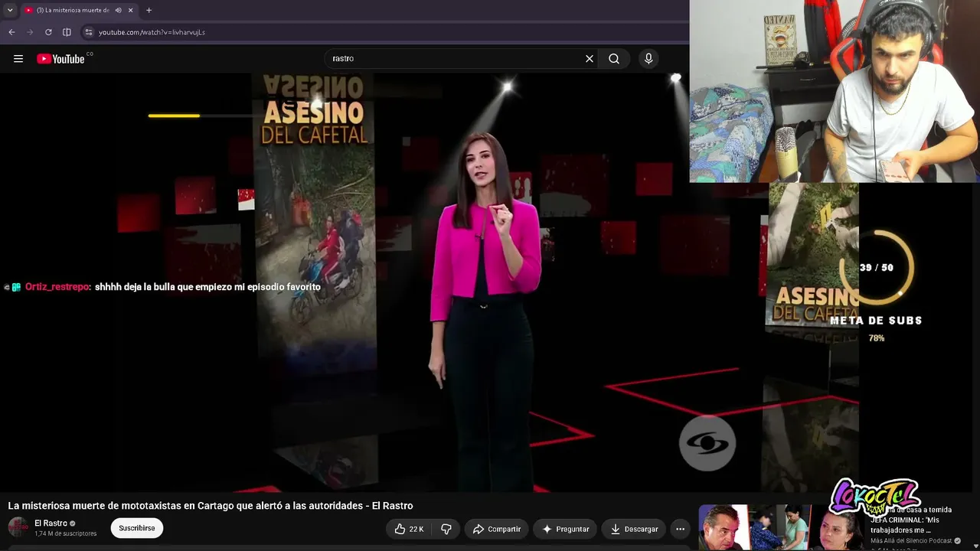Download the video with Descargar

[x=634, y=529]
